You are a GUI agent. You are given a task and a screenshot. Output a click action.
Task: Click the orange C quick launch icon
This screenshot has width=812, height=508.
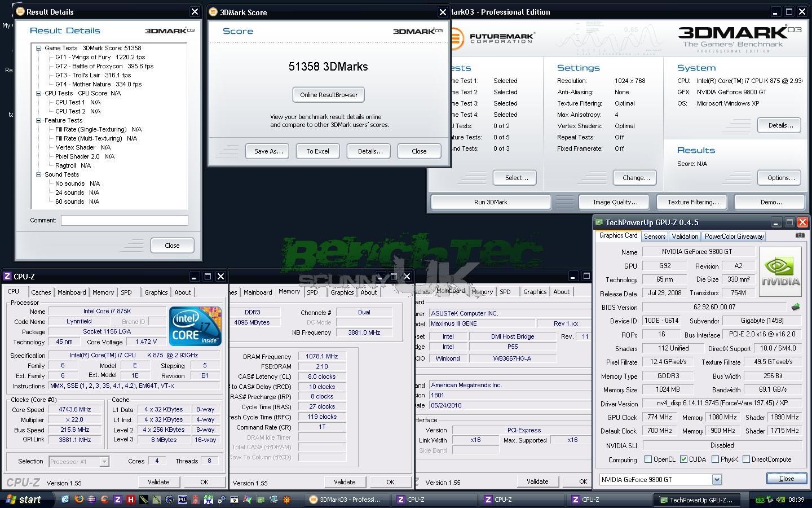pyautogui.click(x=104, y=499)
